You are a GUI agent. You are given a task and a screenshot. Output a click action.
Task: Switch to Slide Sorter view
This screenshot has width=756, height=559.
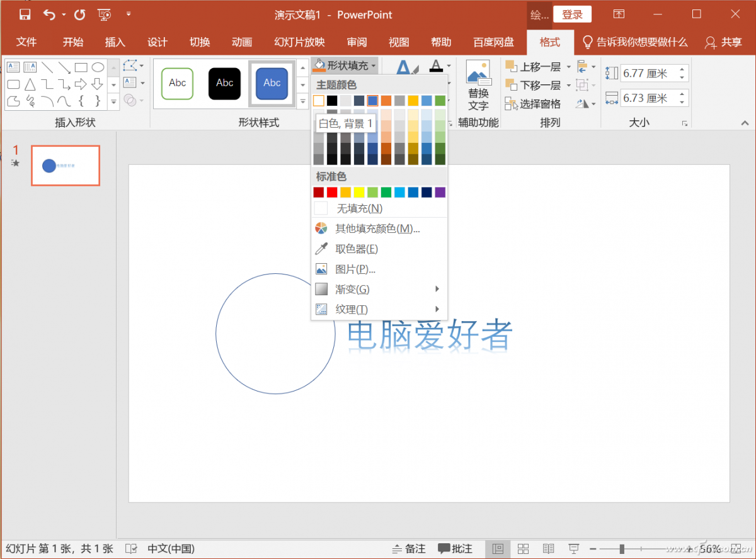[x=524, y=548]
